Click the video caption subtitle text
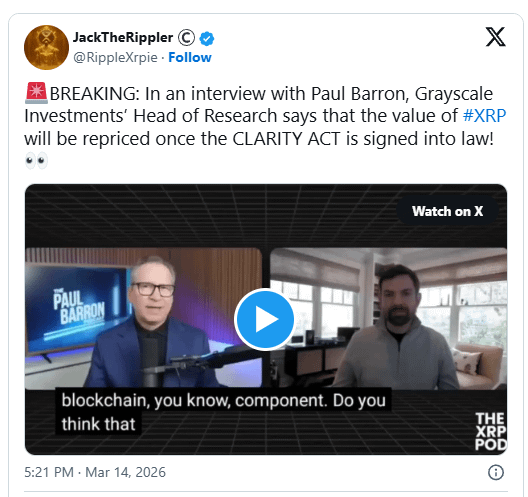This screenshot has width=528, height=497. coord(223,411)
